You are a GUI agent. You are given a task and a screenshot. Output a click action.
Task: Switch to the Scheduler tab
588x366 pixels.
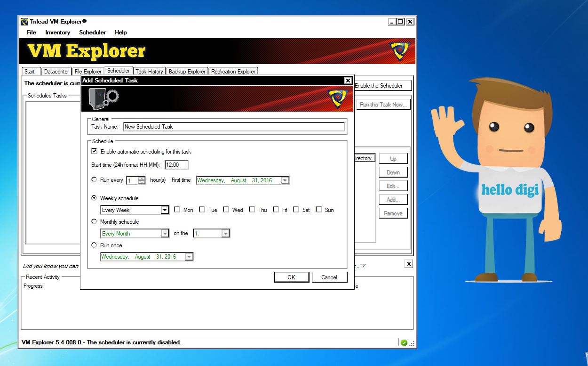pyautogui.click(x=119, y=71)
